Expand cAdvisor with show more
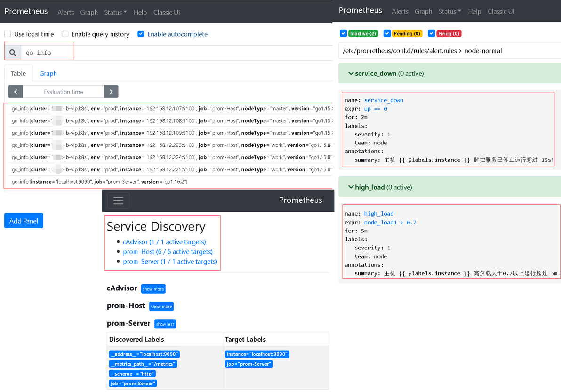Screen dimensions: 561x392 [153, 289]
